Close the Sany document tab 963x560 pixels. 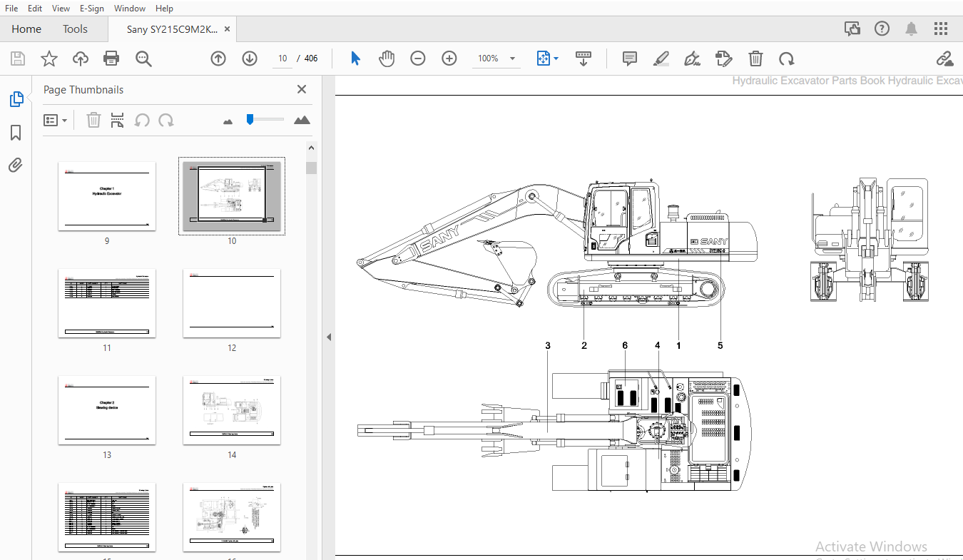(x=227, y=29)
